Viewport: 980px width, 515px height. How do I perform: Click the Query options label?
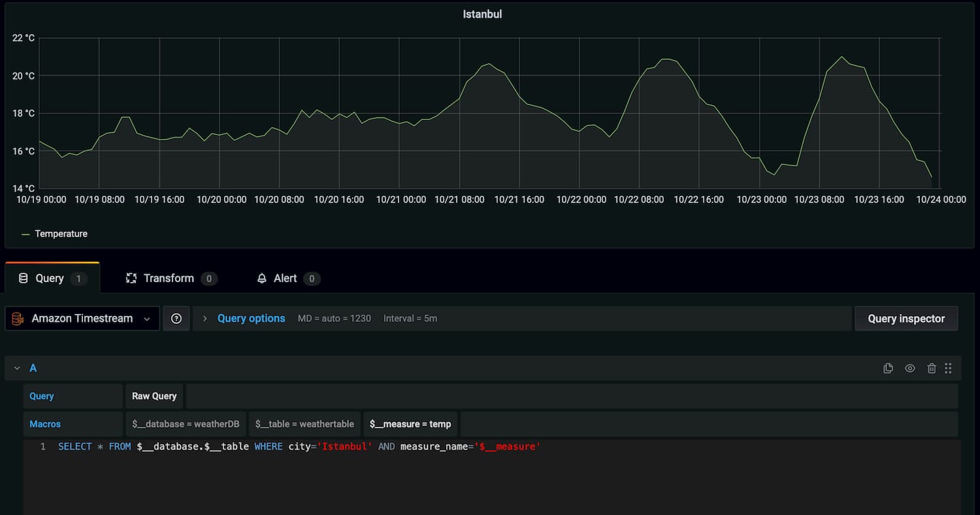coord(251,319)
